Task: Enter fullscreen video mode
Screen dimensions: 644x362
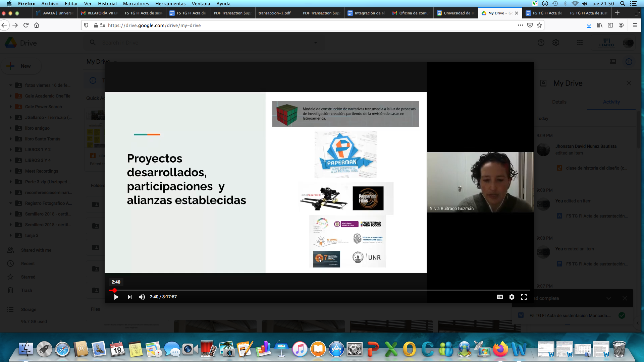Action: pyautogui.click(x=524, y=297)
